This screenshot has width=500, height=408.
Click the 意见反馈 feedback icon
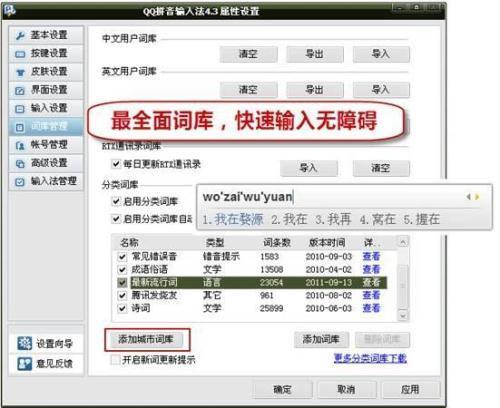[x=25, y=364]
